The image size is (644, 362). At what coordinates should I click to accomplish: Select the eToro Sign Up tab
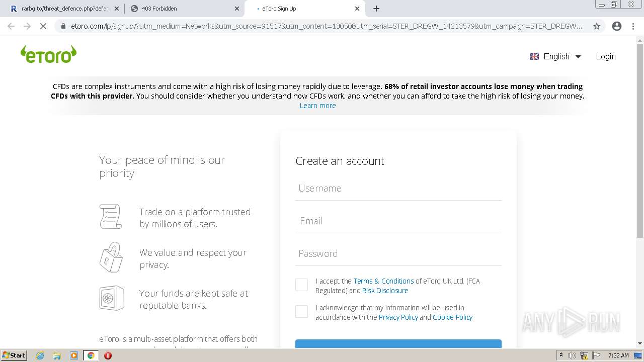pyautogui.click(x=303, y=9)
